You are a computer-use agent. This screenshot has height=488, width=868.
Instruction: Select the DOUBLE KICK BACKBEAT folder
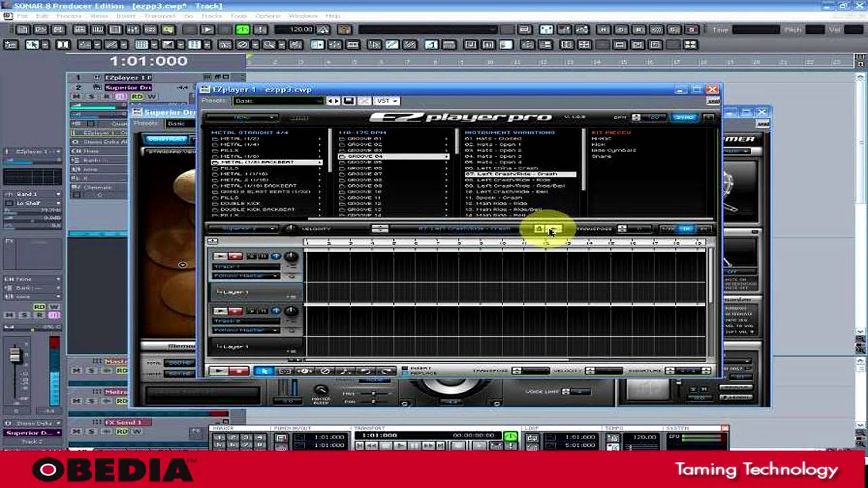click(266, 209)
